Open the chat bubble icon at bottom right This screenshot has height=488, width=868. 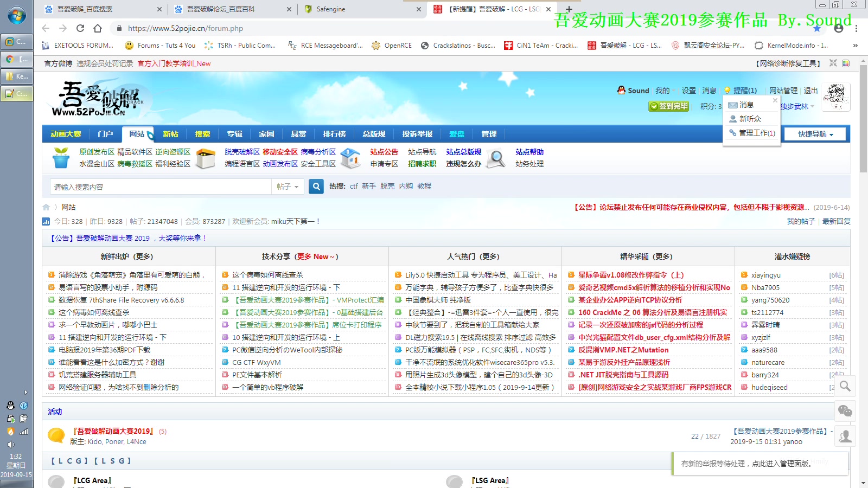[x=845, y=412]
